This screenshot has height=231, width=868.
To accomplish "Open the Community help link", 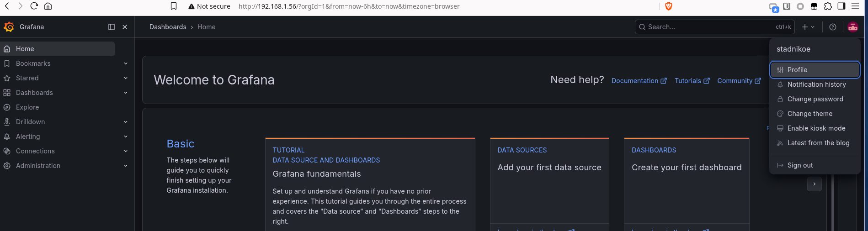I will (739, 81).
